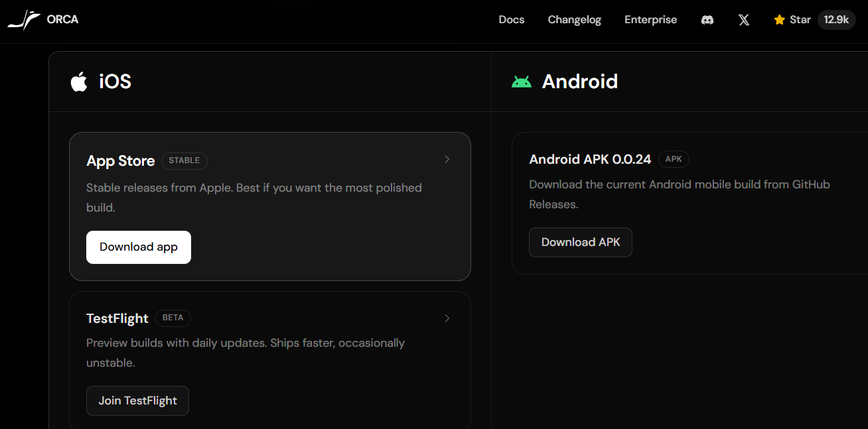Click the APK badge
This screenshot has width=868, height=429.
[x=674, y=159]
